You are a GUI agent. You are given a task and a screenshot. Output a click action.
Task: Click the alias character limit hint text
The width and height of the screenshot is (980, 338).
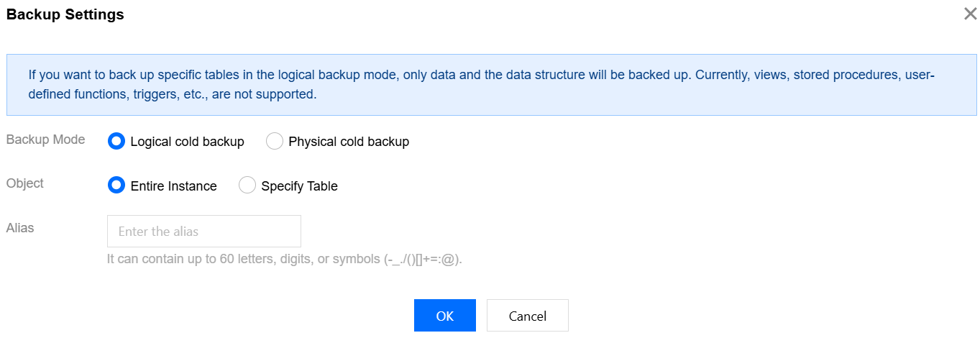[284, 259]
